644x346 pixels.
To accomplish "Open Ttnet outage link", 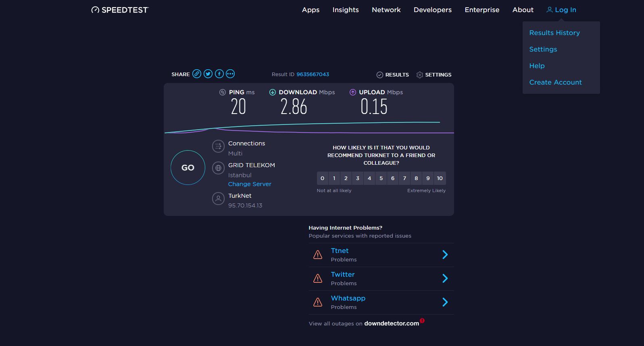I will pyautogui.click(x=340, y=251).
